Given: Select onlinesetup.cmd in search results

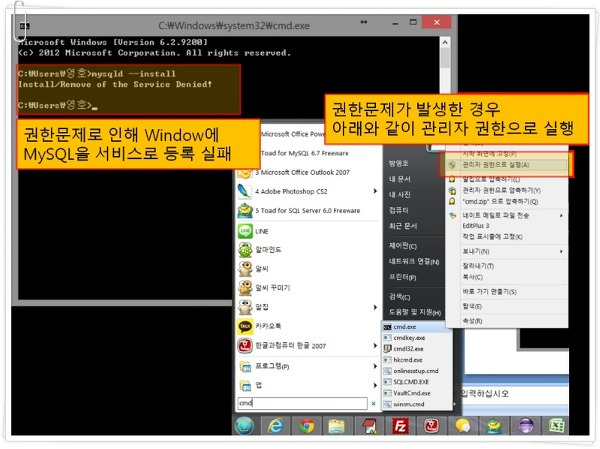Looking at the screenshot, I should pyautogui.click(x=417, y=371).
